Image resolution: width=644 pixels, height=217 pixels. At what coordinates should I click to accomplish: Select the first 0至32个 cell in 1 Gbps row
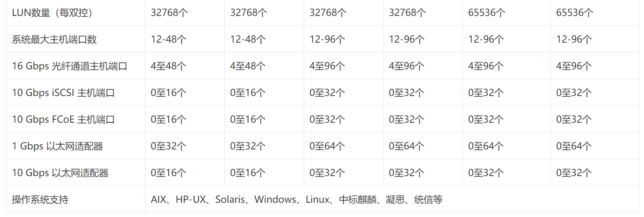[x=169, y=146]
